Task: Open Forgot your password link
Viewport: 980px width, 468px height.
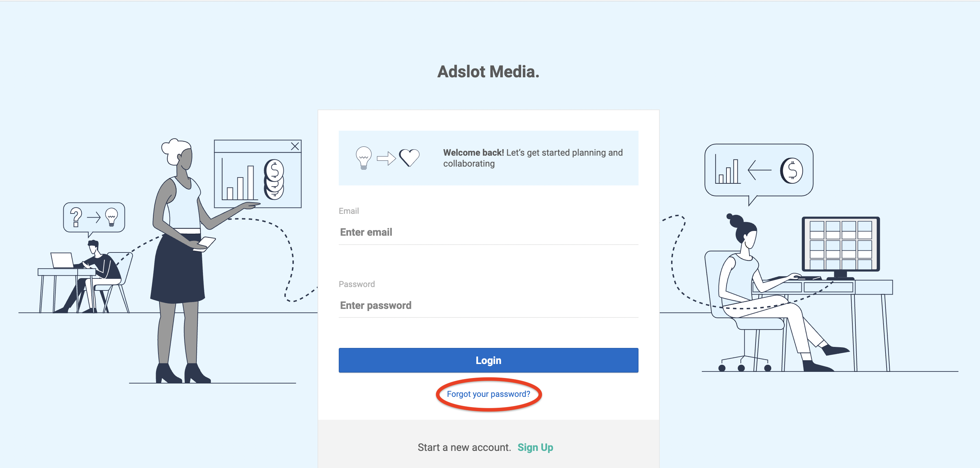Action: [x=489, y=394]
